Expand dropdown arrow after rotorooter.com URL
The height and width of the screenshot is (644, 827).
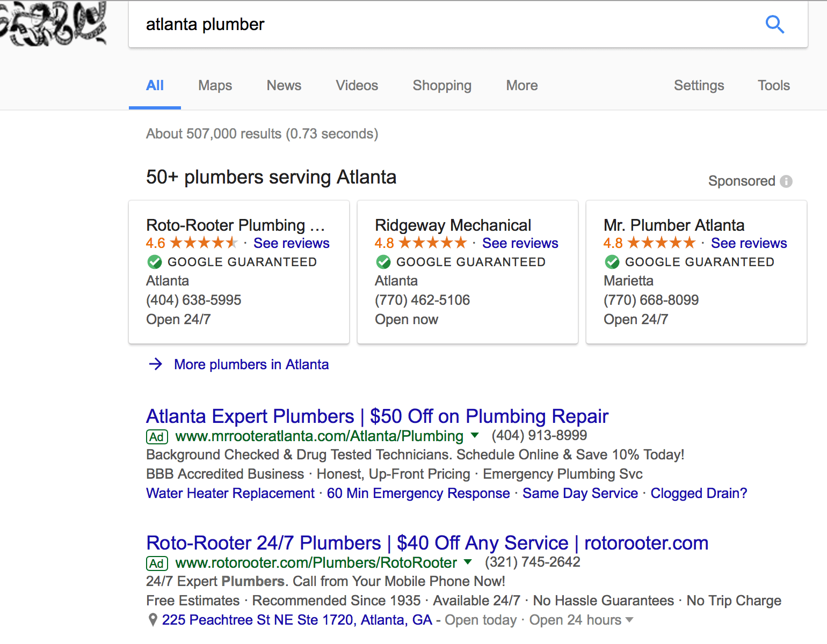click(468, 562)
